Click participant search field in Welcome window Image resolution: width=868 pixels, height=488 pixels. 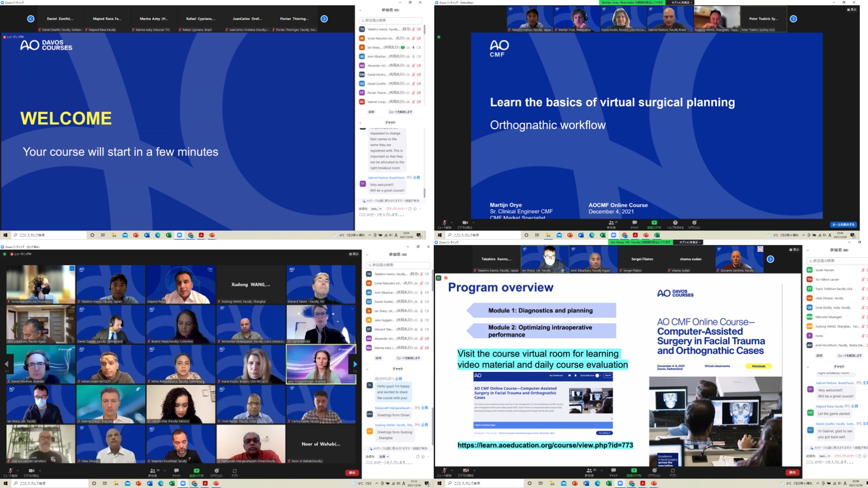[x=391, y=21]
